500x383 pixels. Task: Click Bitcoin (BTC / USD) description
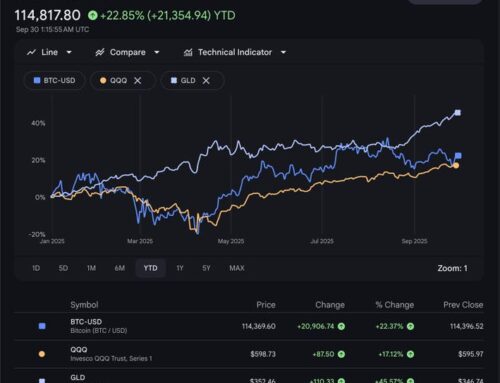(x=99, y=331)
